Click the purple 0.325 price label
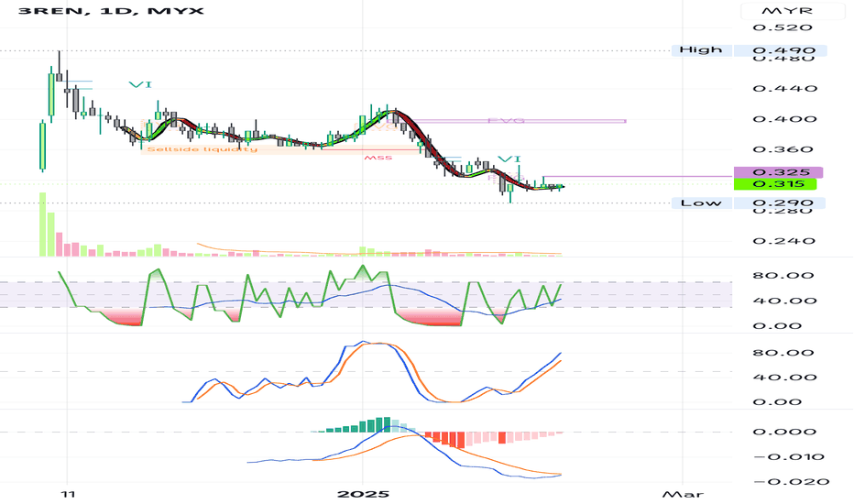 [x=779, y=172]
